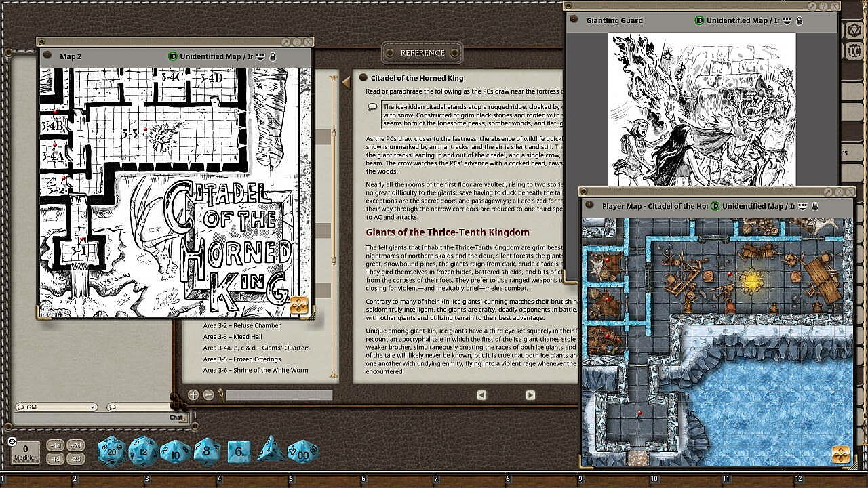Open the Area 3-4a, b, c & d entry

tap(256, 348)
